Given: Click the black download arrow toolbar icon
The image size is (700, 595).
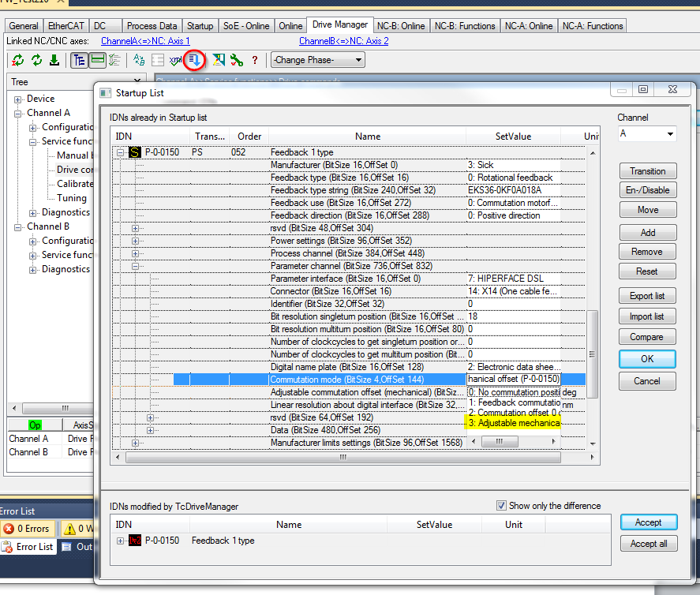Looking at the screenshot, I should coord(54,60).
